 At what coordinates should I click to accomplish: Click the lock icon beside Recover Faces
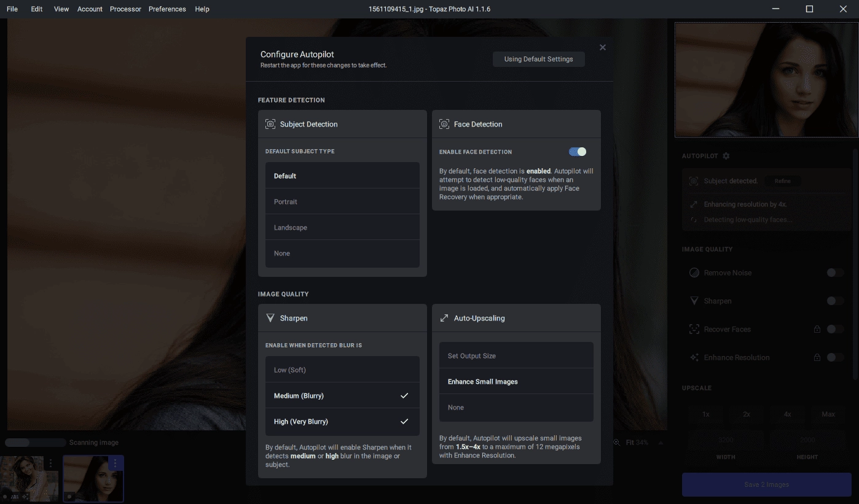click(817, 329)
